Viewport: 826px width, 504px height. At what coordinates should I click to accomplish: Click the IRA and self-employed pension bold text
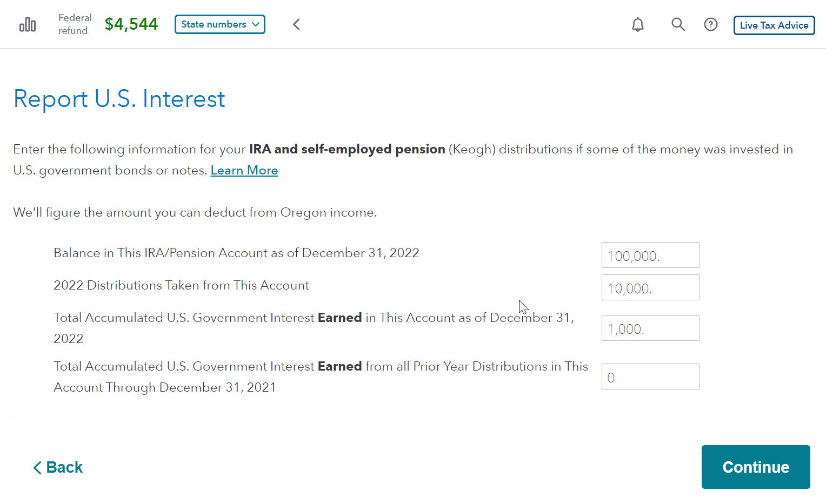point(347,149)
